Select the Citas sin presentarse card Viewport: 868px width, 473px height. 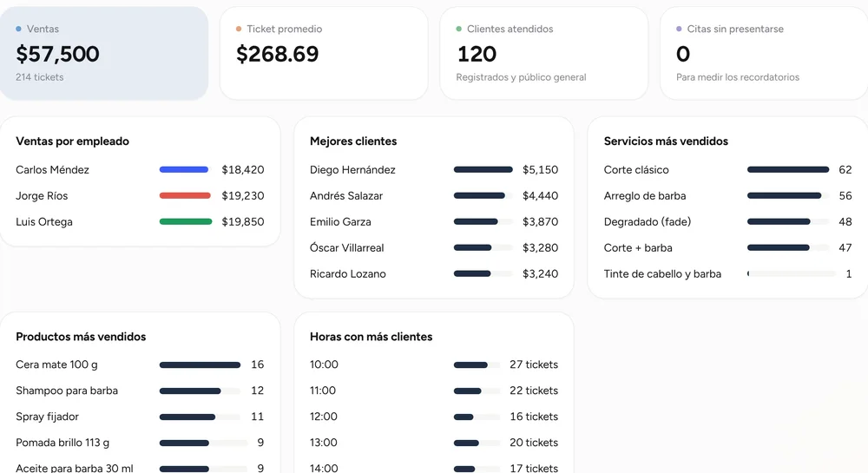coord(764,53)
